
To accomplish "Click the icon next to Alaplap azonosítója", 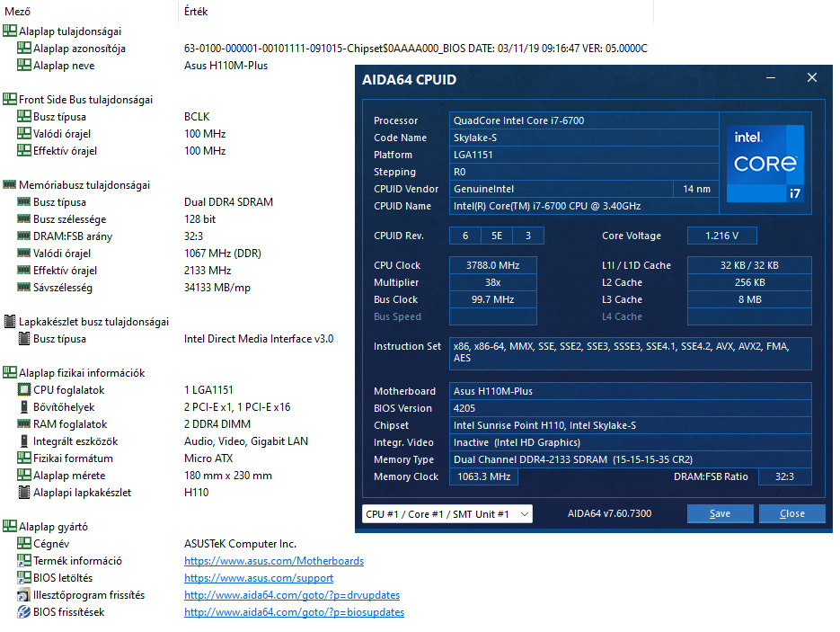I will [x=23, y=48].
